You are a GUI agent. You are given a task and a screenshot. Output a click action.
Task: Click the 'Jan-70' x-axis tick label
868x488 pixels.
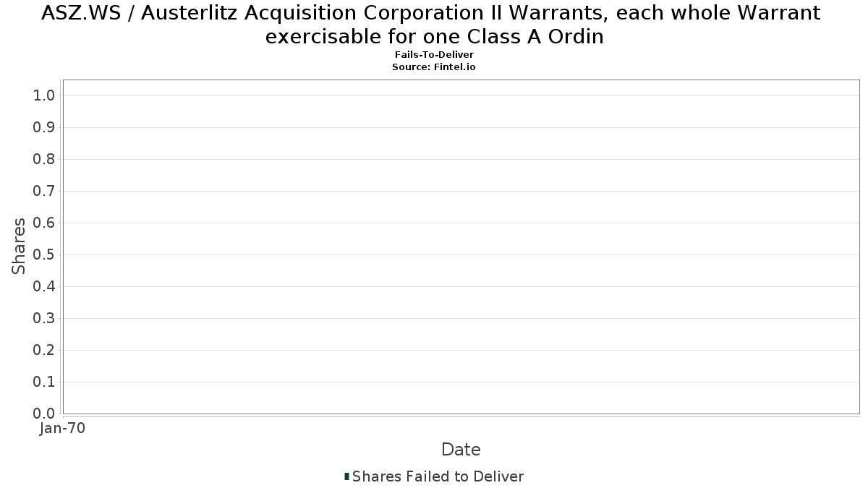(x=63, y=429)
